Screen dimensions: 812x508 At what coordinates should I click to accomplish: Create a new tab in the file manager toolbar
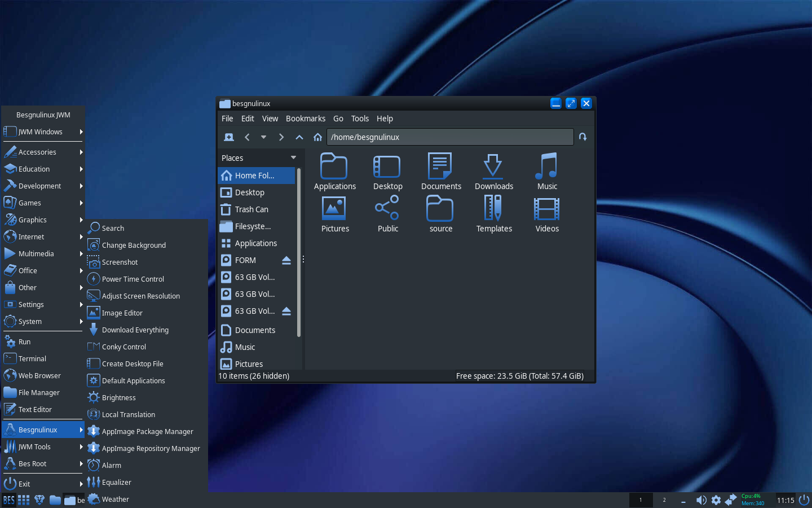click(229, 137)
